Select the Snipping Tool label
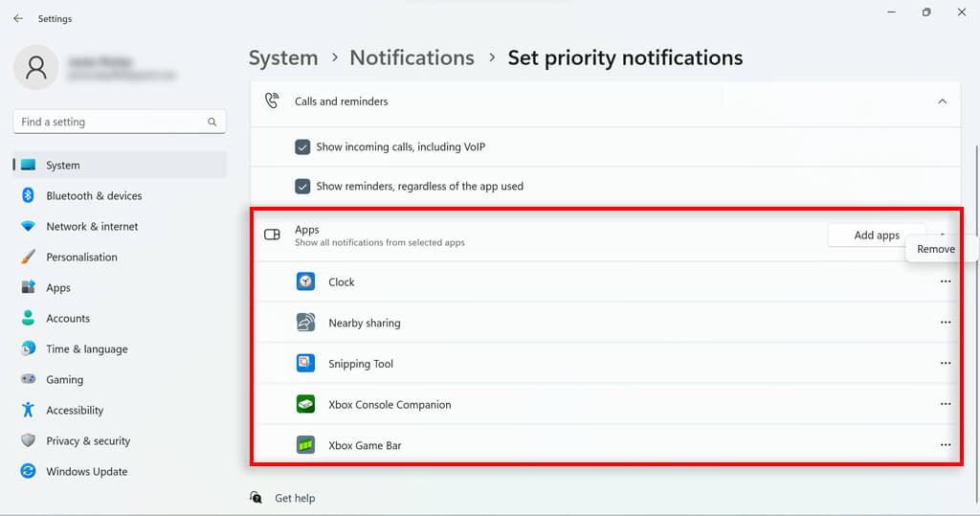 click(361, 364)
